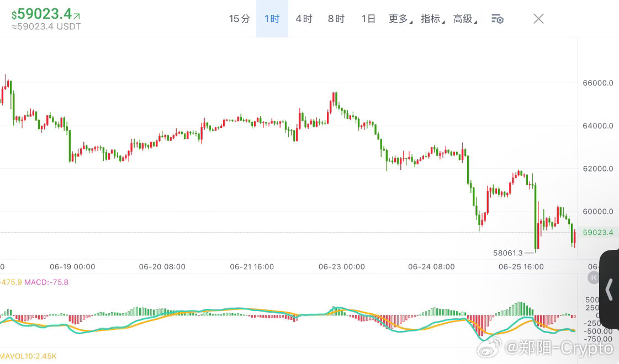Click the 06-19 00:00 time label

click(x=72, y=266)
